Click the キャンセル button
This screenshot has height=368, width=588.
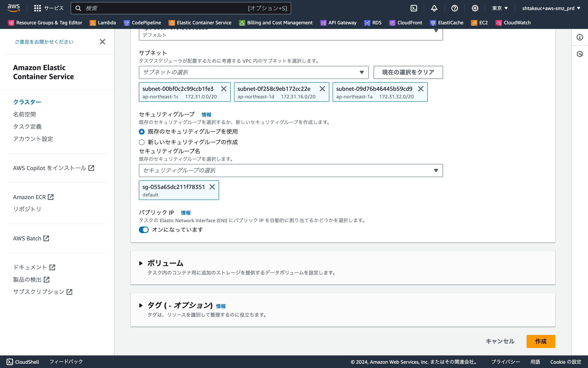[500, 341]
